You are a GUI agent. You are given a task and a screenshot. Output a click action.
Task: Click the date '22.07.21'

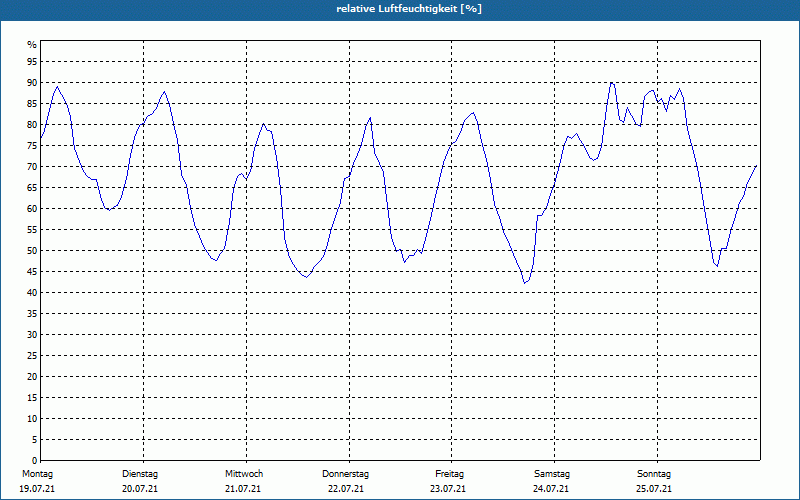pos(346,489)
